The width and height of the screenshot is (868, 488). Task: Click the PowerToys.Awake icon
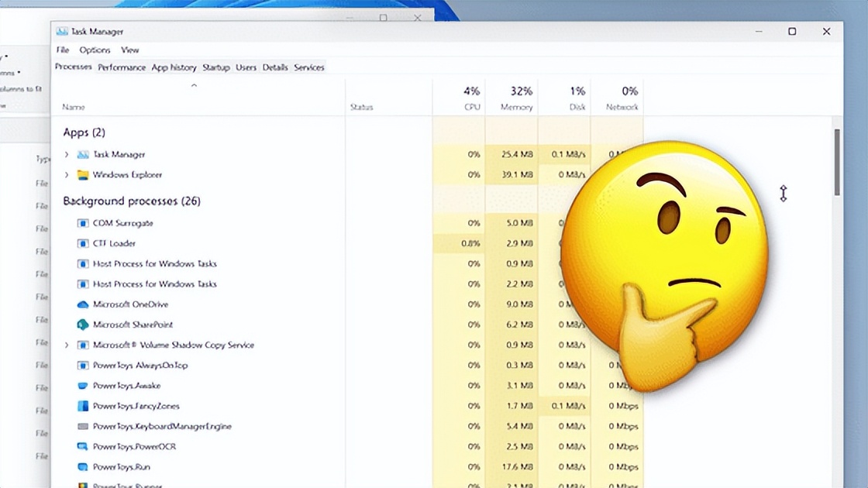coord(83,385)
